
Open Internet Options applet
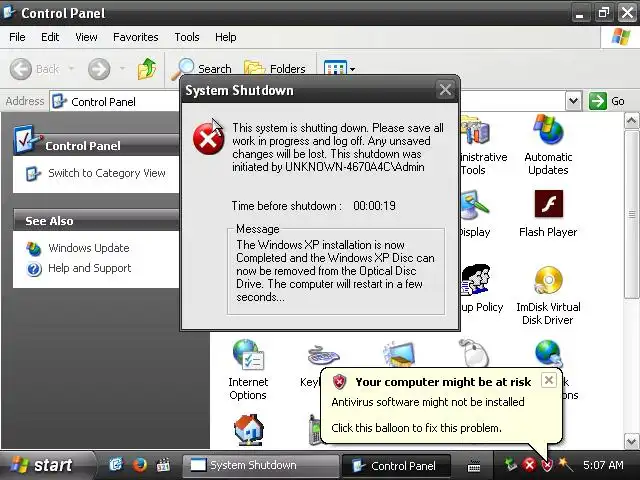(248, 370)
